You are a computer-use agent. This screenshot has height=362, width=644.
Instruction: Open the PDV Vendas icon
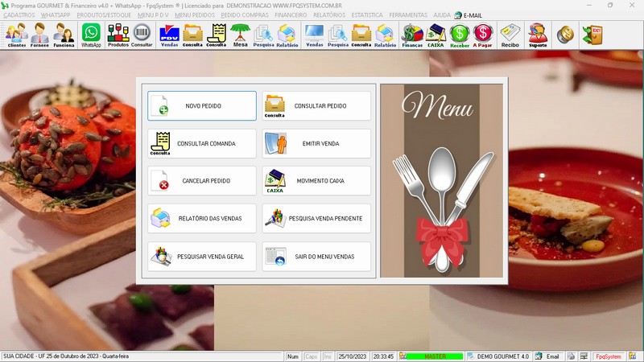169,35
